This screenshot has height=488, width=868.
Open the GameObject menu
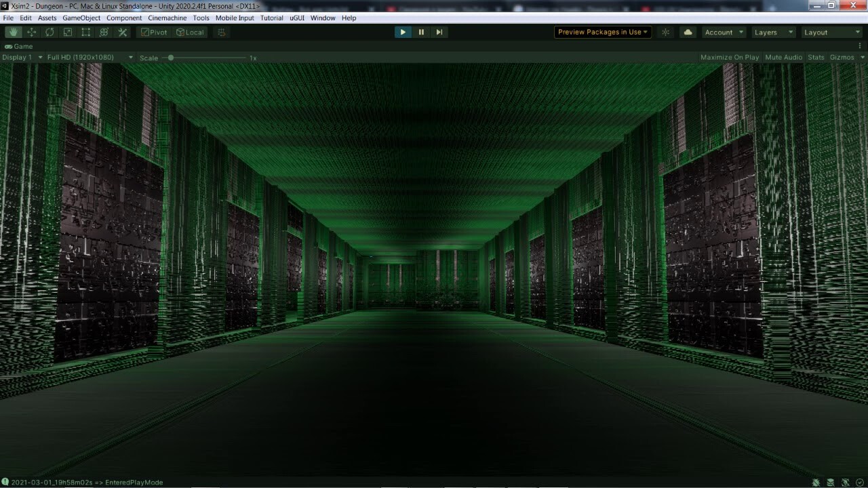[81, 18]
